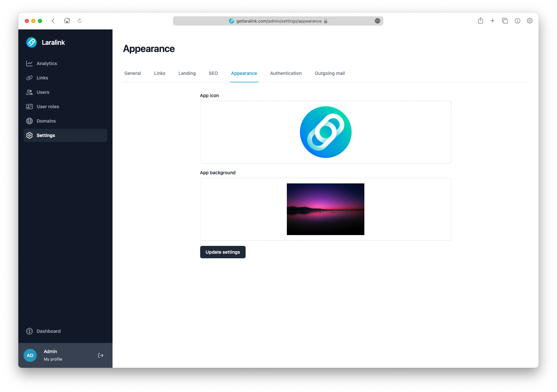Image resolution: width=557 pixels, height=392 pixels.
Task: Select the SEO tab
Action: click(x=213, y=73)
